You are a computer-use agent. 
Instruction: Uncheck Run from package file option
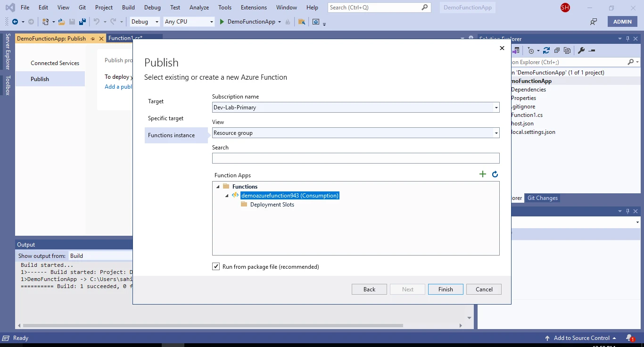click(x=215, y=266)
